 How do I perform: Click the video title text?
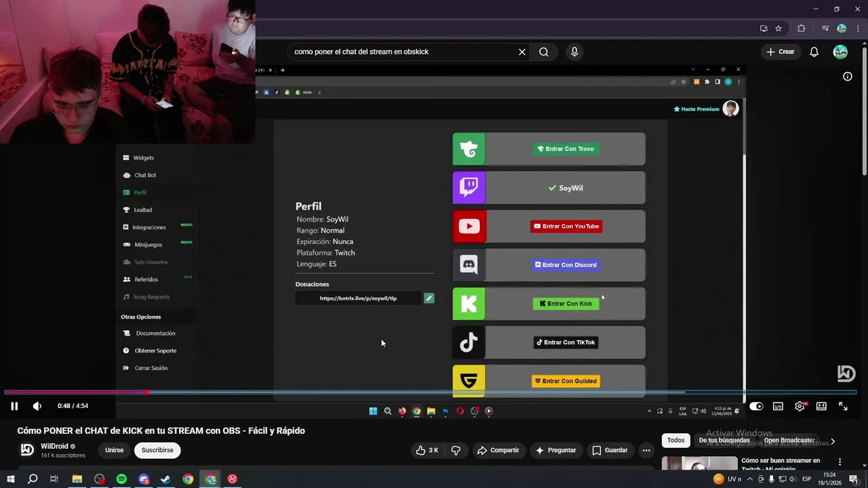tap(161, 430)
